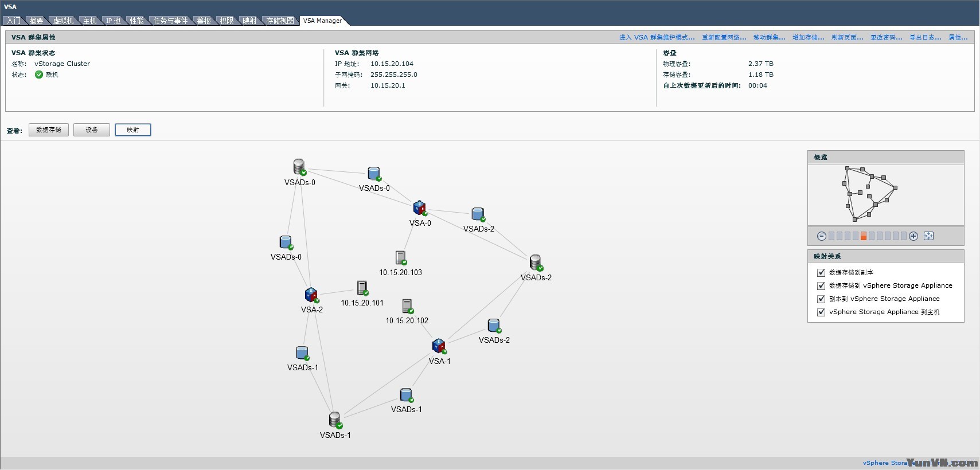The image size is (980, 470).
Task: Click the 更改密码 link
Action: 887,37
